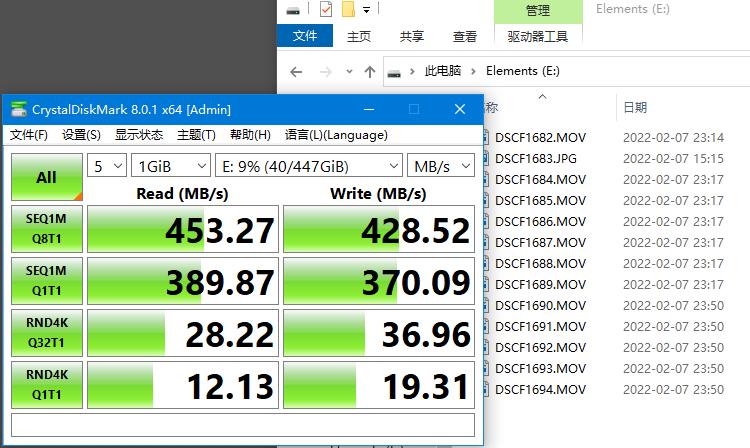The image size is (750, 448).
Task: Open the 帮助(H) menu
Action: 250,135
